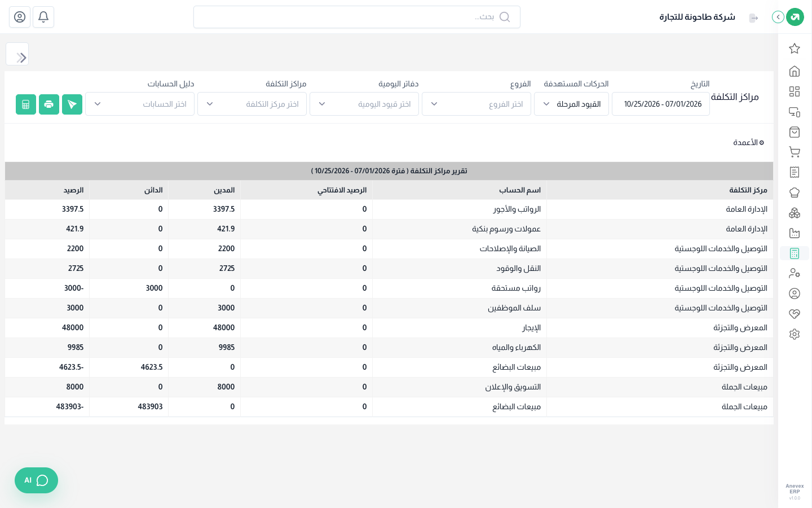The height and width of the screenshot is (508, 812).
Task: Open accounting calculator icon in sidebar
Action: pyautogui.click(x=795, y=253)
